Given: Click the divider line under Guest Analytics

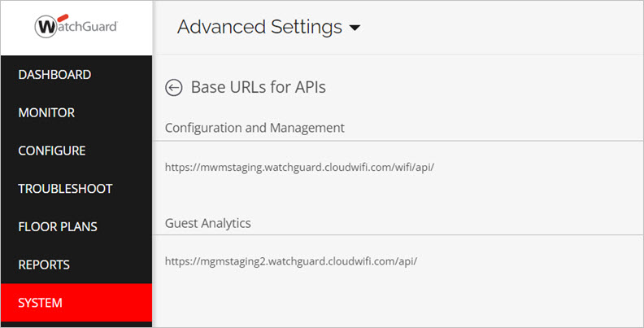Looking at the screenshot, I should click(x=398, y=236).
